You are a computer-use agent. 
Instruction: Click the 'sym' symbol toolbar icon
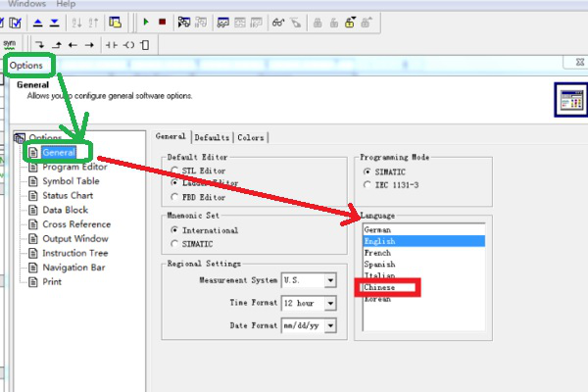[x=9, y=44]
